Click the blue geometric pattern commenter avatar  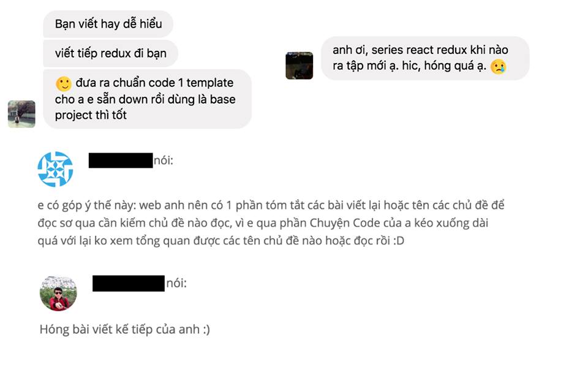click(x=56, y=169)
